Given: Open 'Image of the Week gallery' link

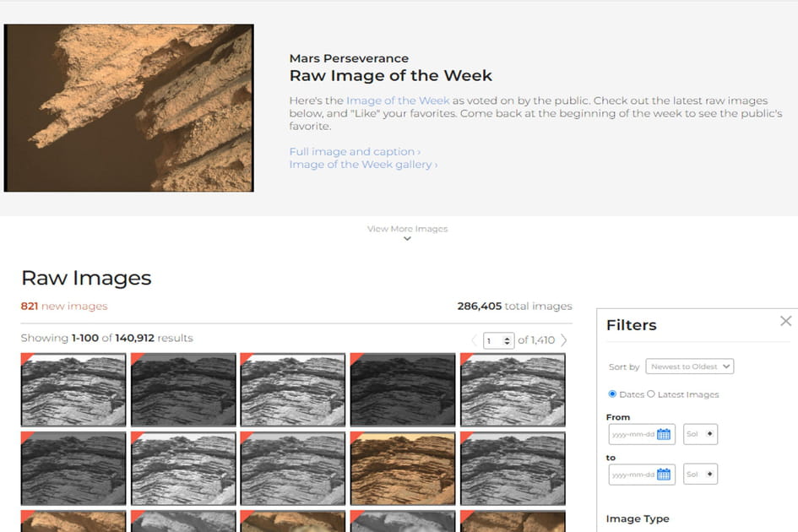Looking at the screenshot, I should tap(363, 165).
